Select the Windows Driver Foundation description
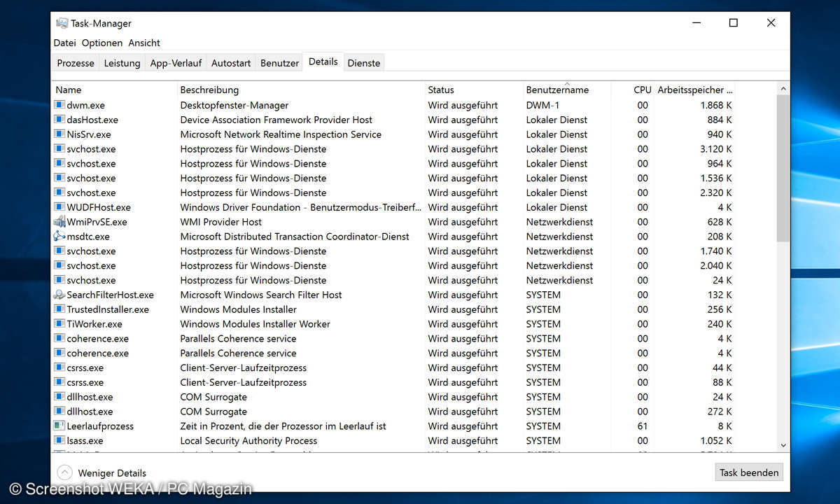The height and width of the screenshot is (504, 840). tap(301, 207)
